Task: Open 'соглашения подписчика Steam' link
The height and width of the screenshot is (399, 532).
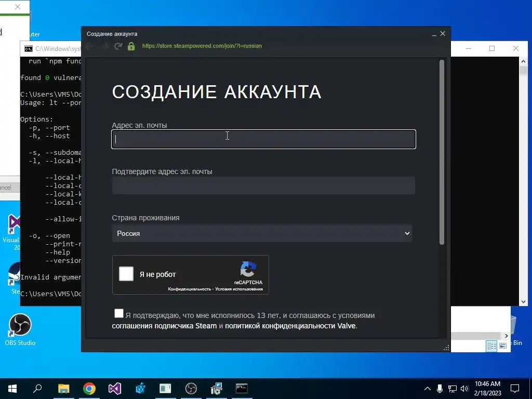Action: click(x=164, y=326)
